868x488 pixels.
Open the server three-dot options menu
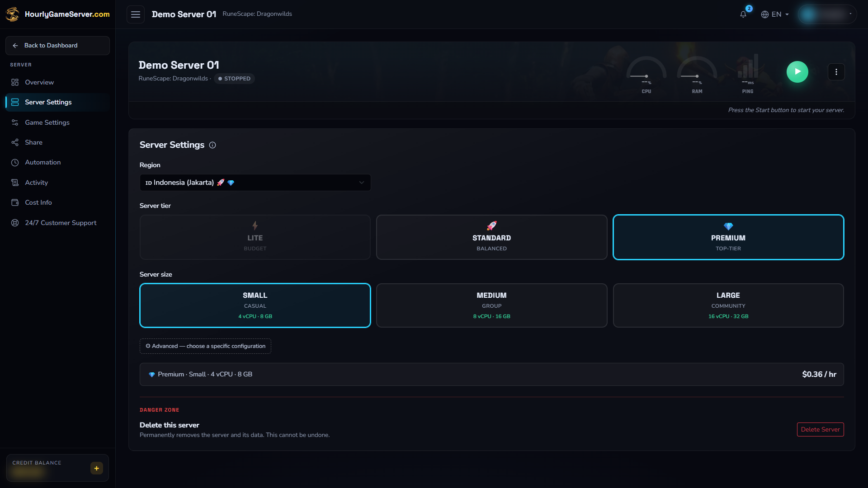tap(836, 72)
